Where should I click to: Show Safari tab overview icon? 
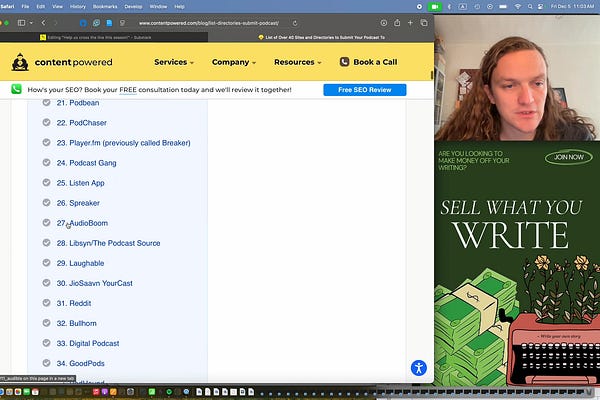pos(424,23)
